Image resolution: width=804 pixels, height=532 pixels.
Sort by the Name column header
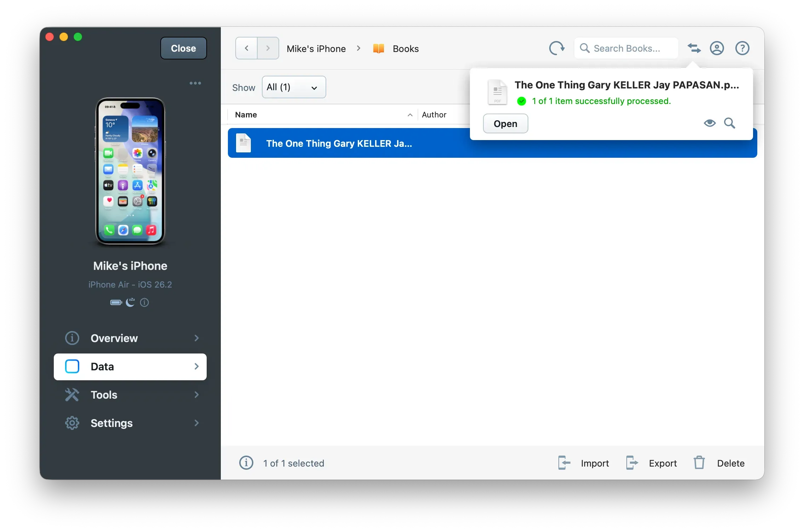[246, 115]
